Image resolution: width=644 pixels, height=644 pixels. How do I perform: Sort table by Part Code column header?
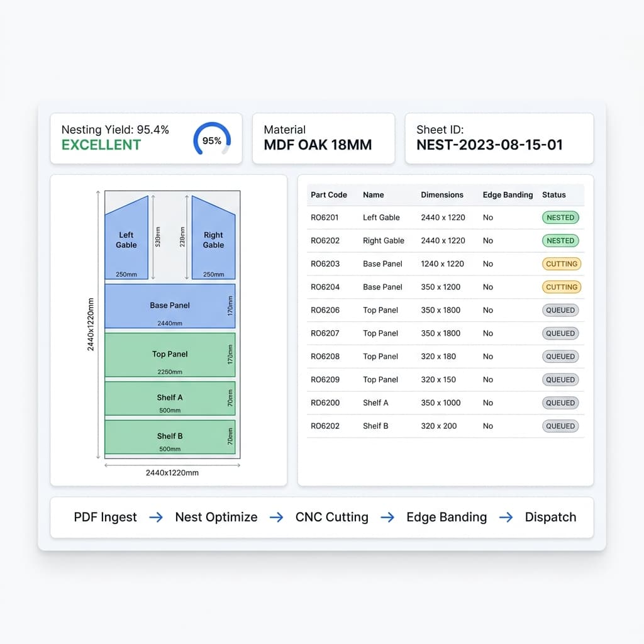[328, 195]
